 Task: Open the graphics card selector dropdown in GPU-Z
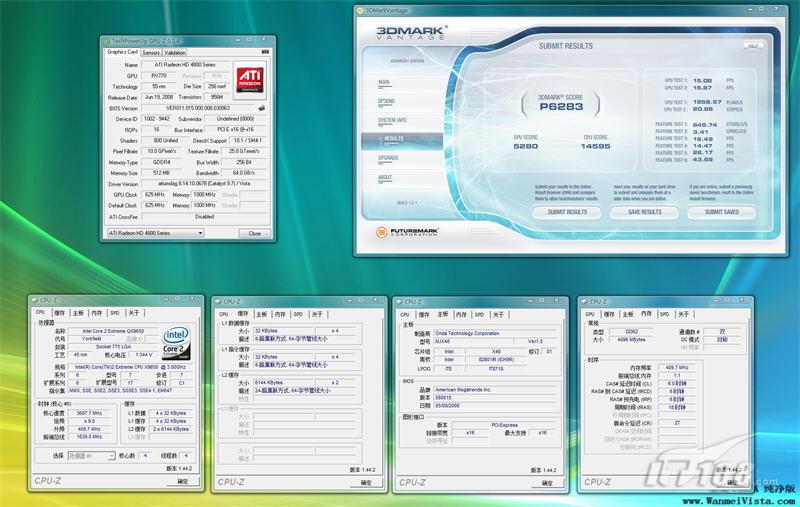pos(155,233)
